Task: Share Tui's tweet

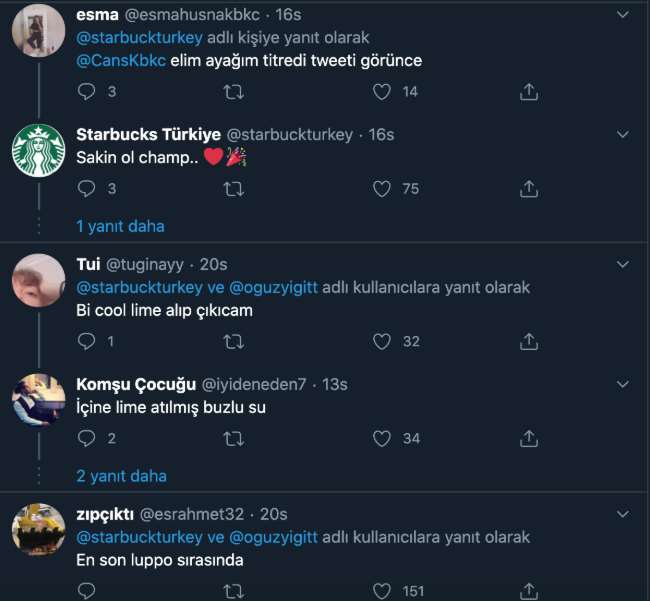Action: pyautogui.click(x=529, y=342)
